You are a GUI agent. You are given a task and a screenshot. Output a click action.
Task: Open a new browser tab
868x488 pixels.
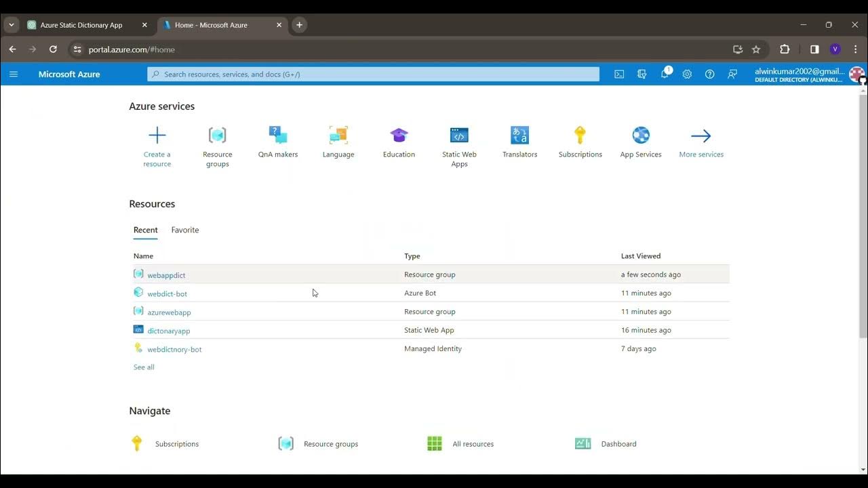[x=299, y=25]
